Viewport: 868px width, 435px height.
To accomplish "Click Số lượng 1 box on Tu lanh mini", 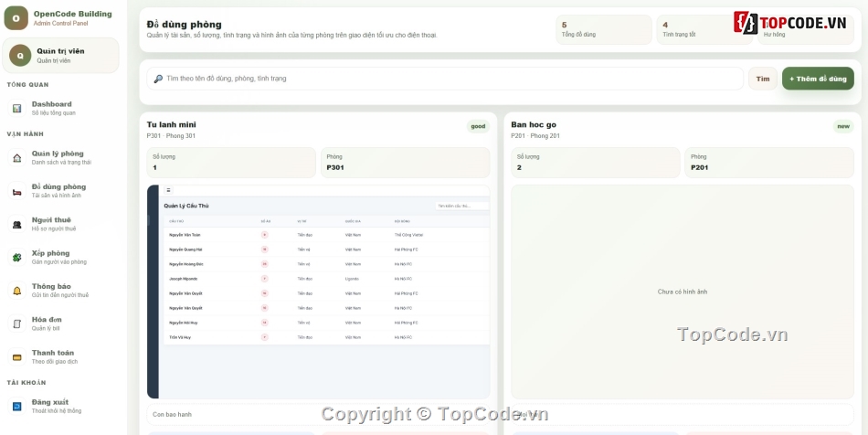I will [x=231, y=162].
